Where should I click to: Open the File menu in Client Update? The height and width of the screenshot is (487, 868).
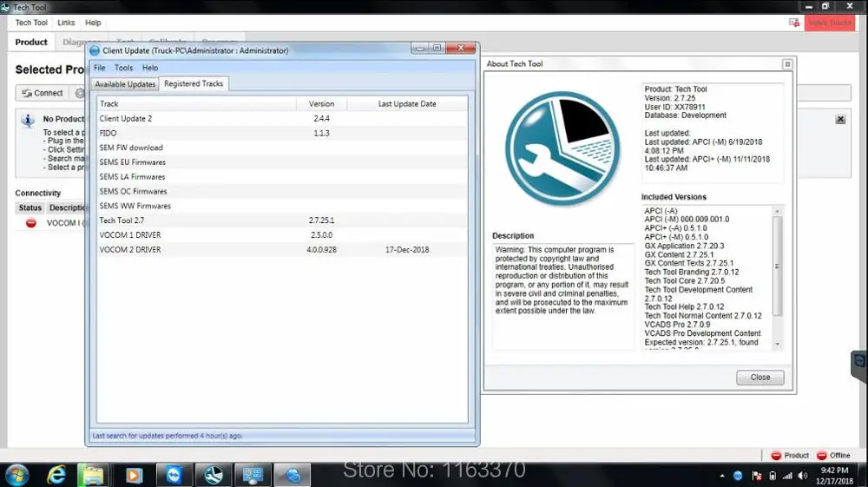tap(100, 68)
